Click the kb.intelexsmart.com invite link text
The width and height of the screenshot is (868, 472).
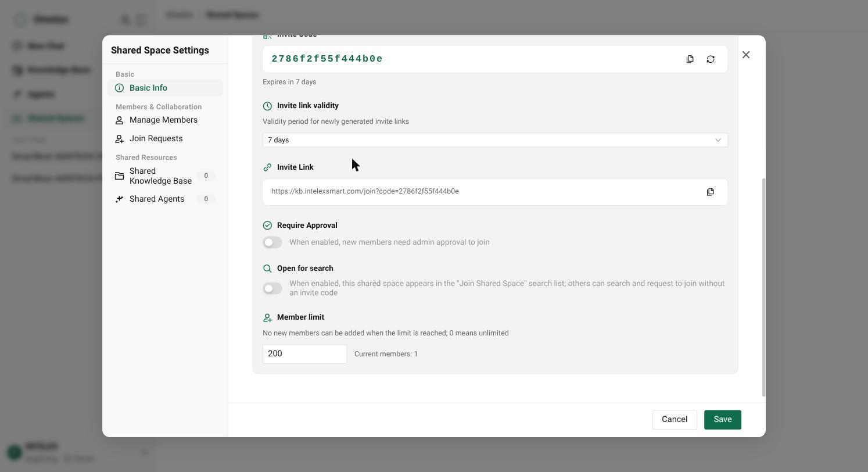pos(365,191)
